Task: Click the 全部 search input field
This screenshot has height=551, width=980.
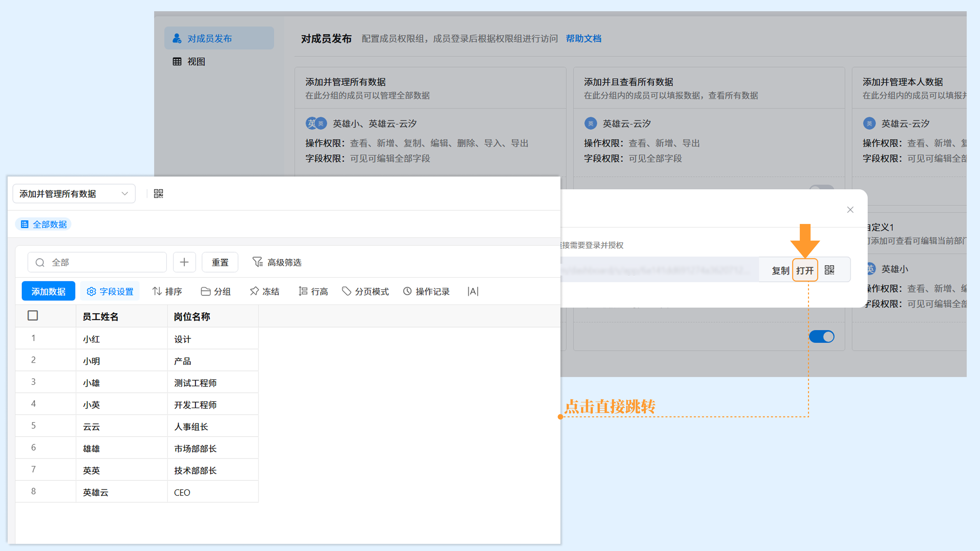Action: [x=97, y=262]
